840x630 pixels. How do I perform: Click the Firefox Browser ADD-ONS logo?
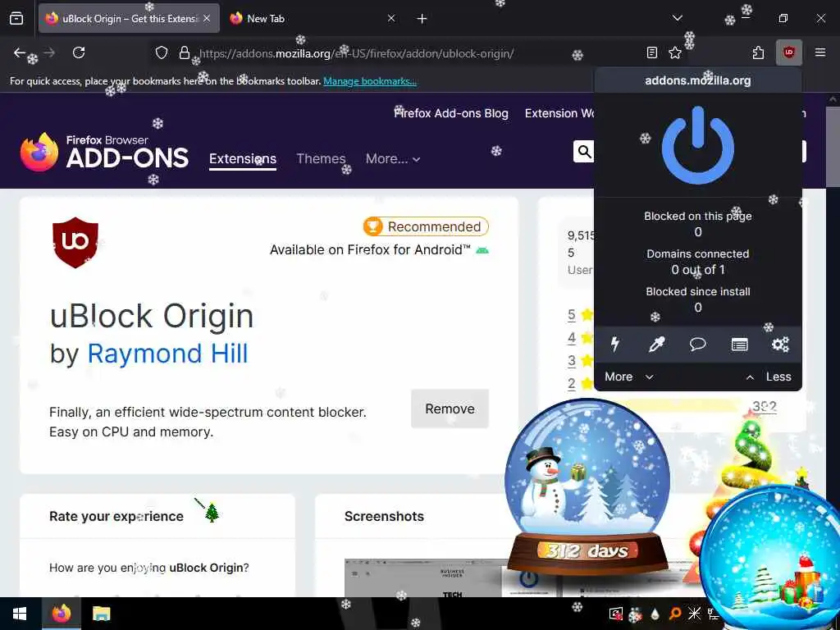104,153
